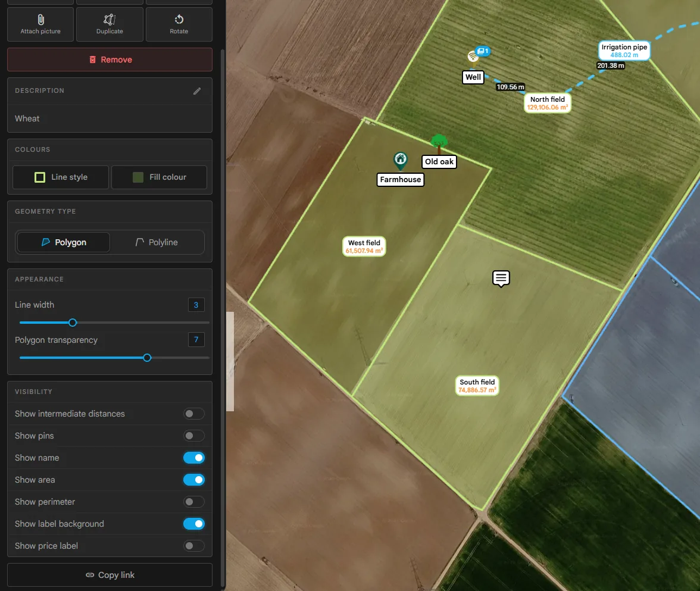
Task: Enable Show price label
Action: 194,546
